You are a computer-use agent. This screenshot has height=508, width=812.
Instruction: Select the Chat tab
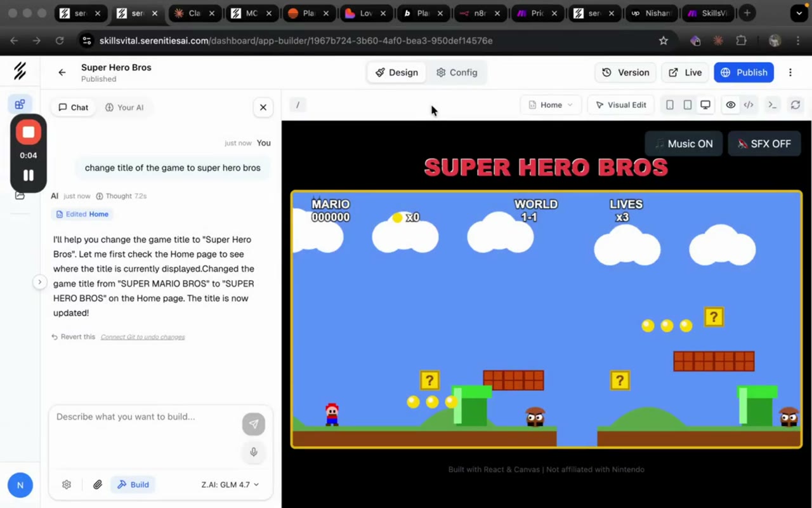[73, 107]
